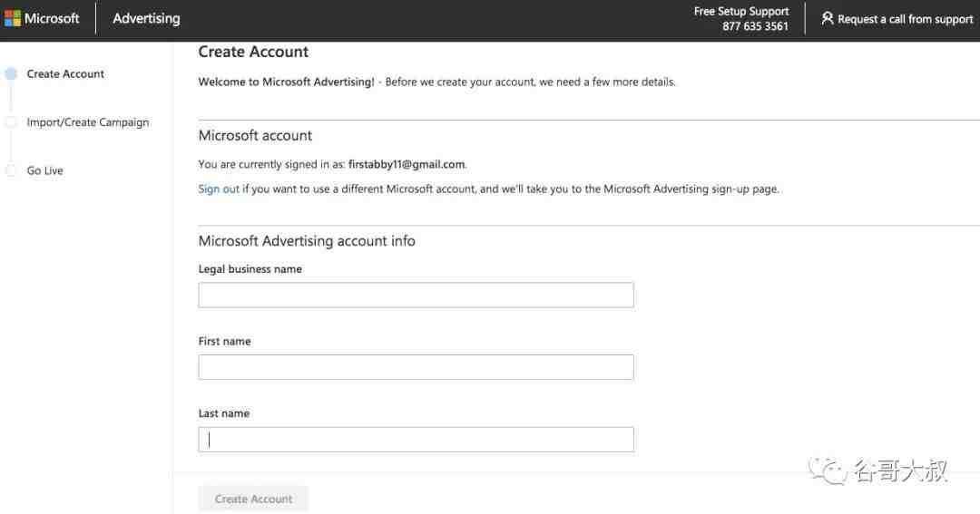This screenshot has width=980, height=514.
Task: Click the Microsoft four-color logo icon
Action: (13, 19)
